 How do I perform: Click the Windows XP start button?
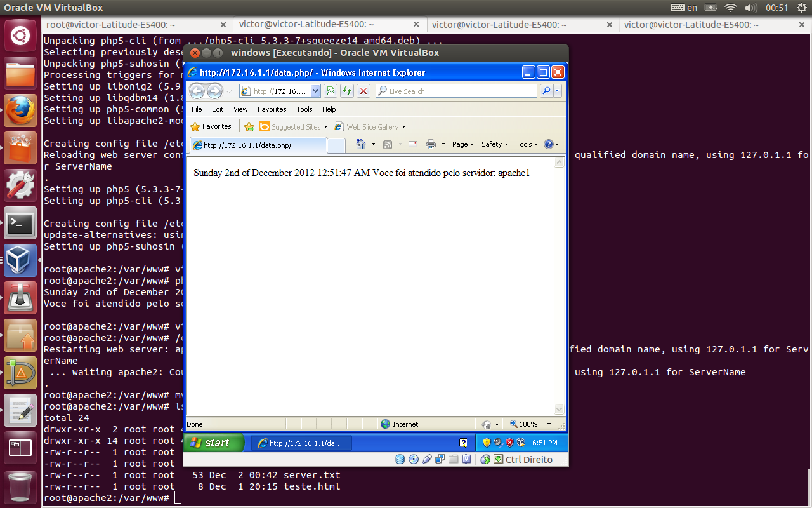pyautogui.click(x=213, y=443)
